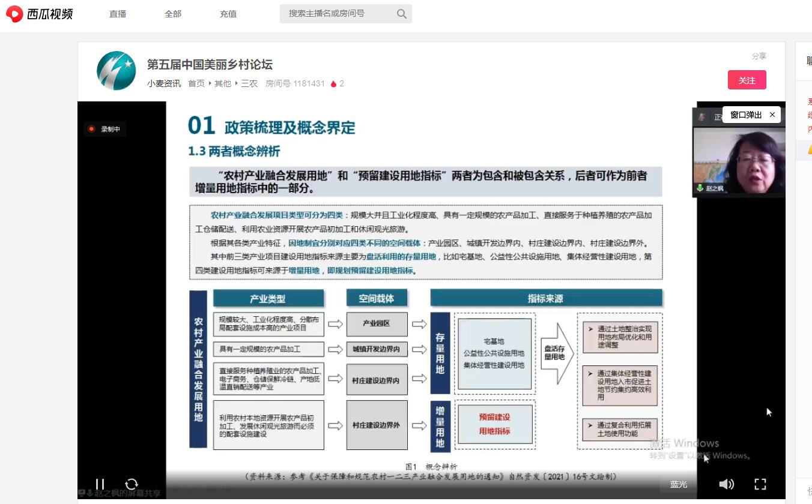This screenshot has height=504, width=812.
Task: Click the 窗口弹出 pop-out window button
Action: 746,115
